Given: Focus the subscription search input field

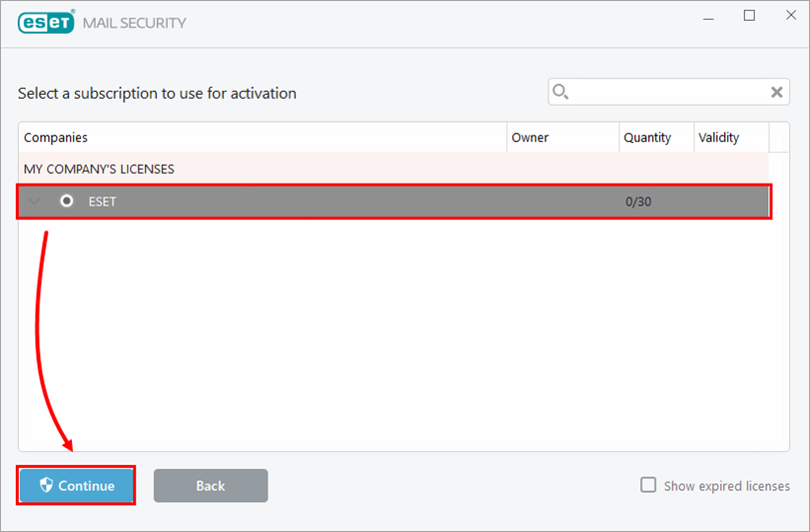Looking at the screenshot, I should [668, 92].
